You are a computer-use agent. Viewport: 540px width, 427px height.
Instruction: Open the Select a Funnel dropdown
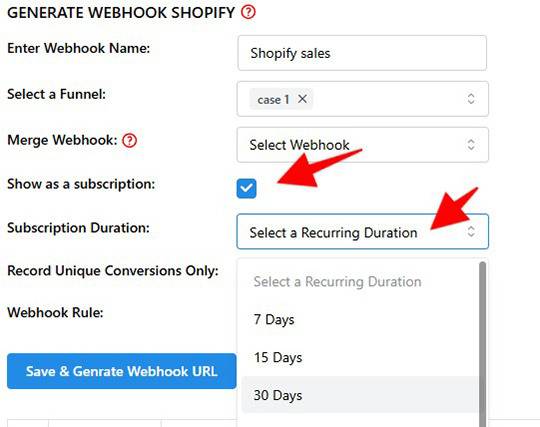pos(362,99)
